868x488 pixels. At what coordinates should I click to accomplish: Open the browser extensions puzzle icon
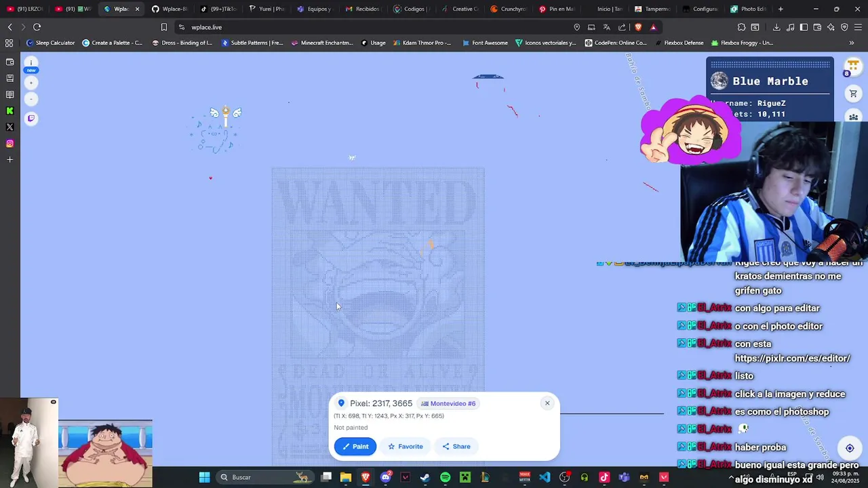741,27
